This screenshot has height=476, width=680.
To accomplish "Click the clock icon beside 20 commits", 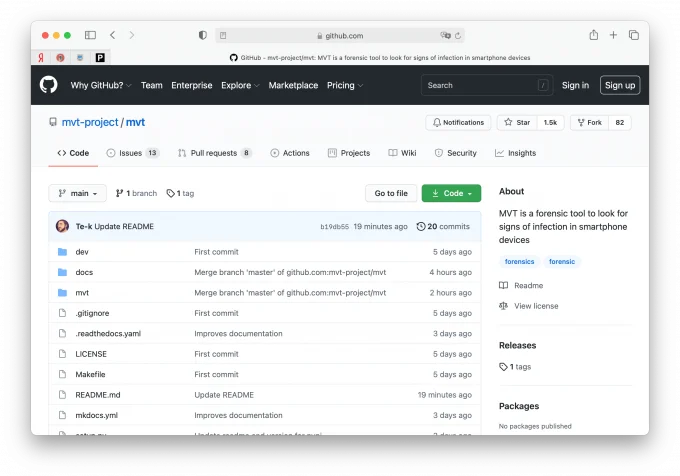I will point(421,226).
